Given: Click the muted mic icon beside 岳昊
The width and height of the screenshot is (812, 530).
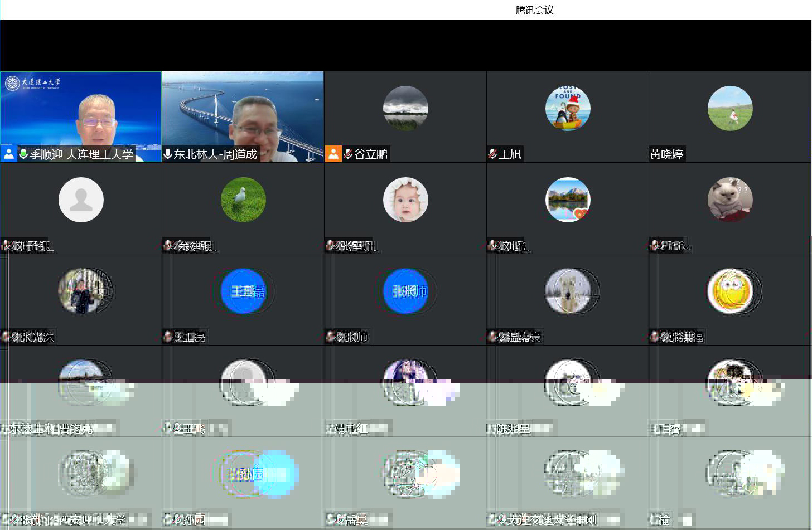Looking at the screenshot, I should click(x=340, y=519).
